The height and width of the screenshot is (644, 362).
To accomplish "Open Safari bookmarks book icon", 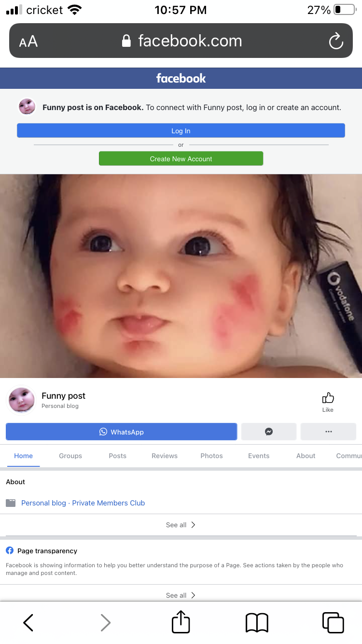I will tap(257, 623).
